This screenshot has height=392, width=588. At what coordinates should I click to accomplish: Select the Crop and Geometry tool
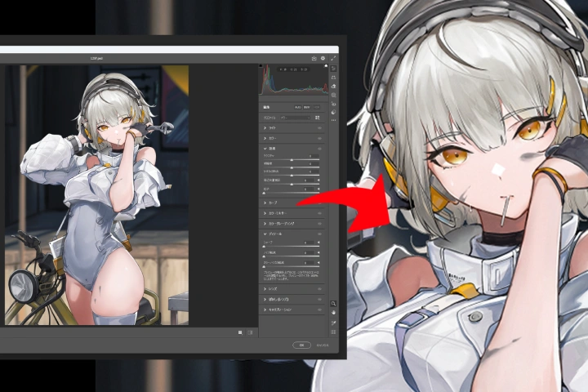[333, 78]
